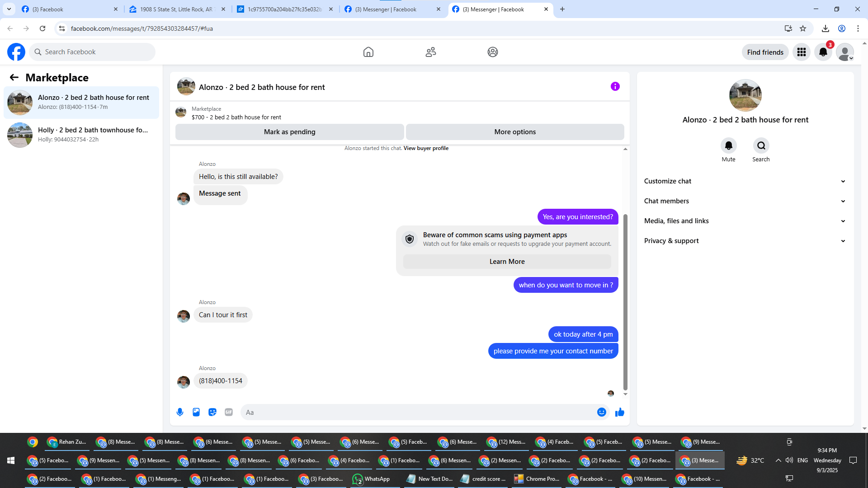Open Alonzo's large listing photo in right panel

[x=745, y=95]
